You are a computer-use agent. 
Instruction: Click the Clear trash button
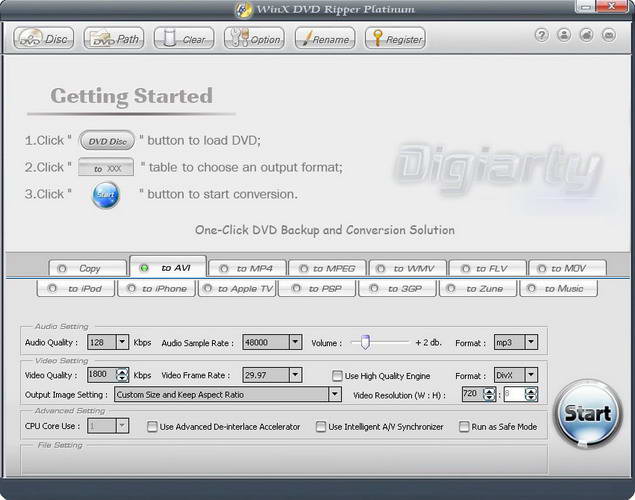pyautogui.click(x=183, y=39)
